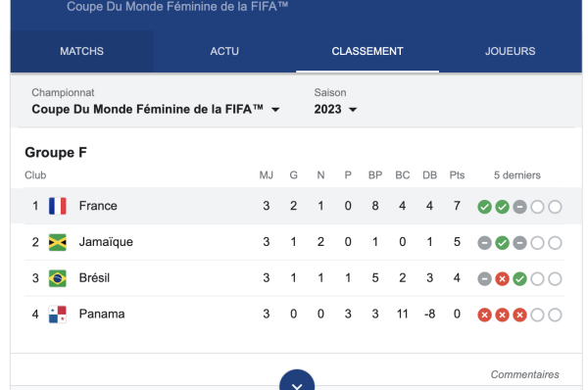Switch to the MATCHS tab
588x390 pixels.
point(81,51)
